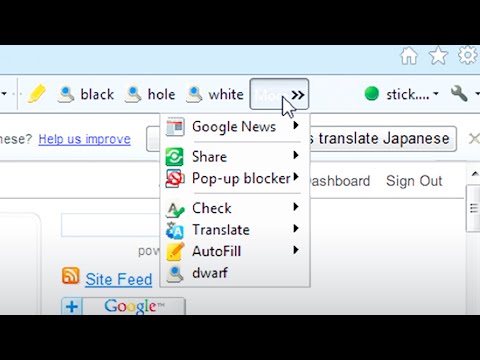The height and width of the screenshot is (360, 480).
Task: Expand the Share submenu arrow
Action: (296, 155)
